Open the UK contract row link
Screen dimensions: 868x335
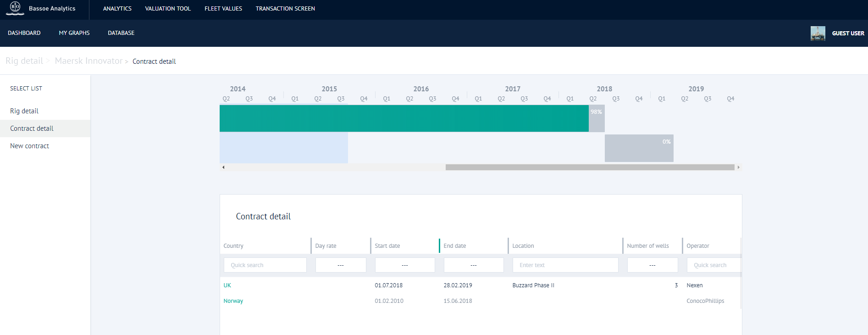click(x=227, y=285)
